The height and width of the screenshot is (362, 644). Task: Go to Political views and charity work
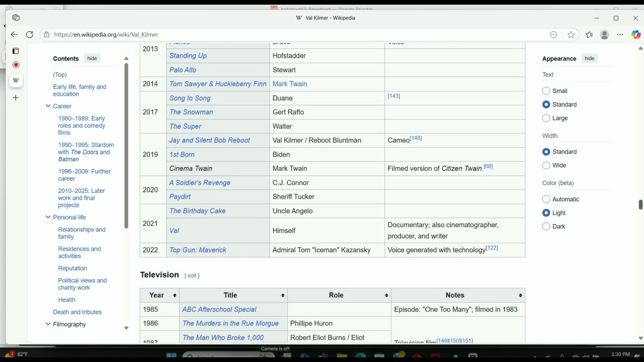pos(82,284)
